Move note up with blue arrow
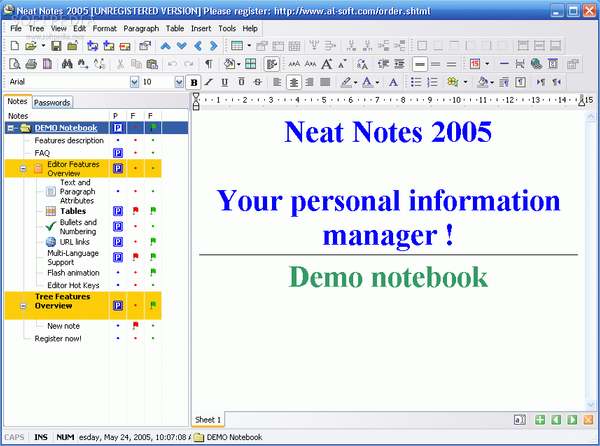This screenshot has height=446, width=600. pos(165,46)
